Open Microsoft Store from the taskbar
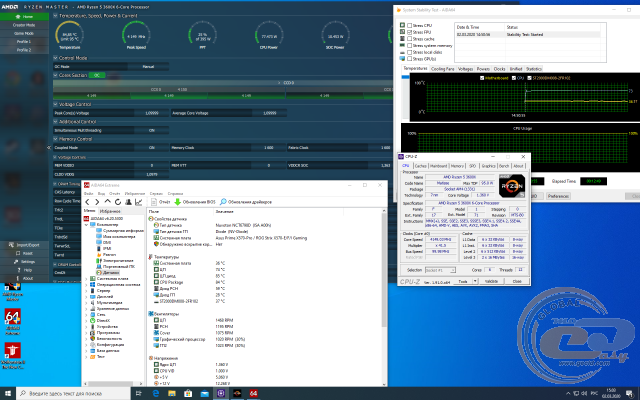Image resolution: width=640 pixels, height=400 pixels. click(188, 393)
